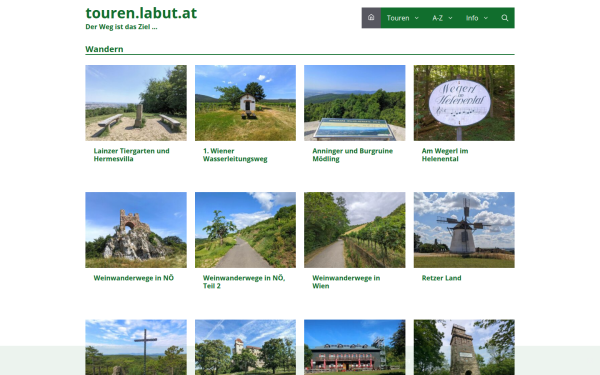The height and width of the screenshot is (375, 600).
Task: Click the tagline 'Der Weg ist das Ziel ...'
Action: point(121,27)
